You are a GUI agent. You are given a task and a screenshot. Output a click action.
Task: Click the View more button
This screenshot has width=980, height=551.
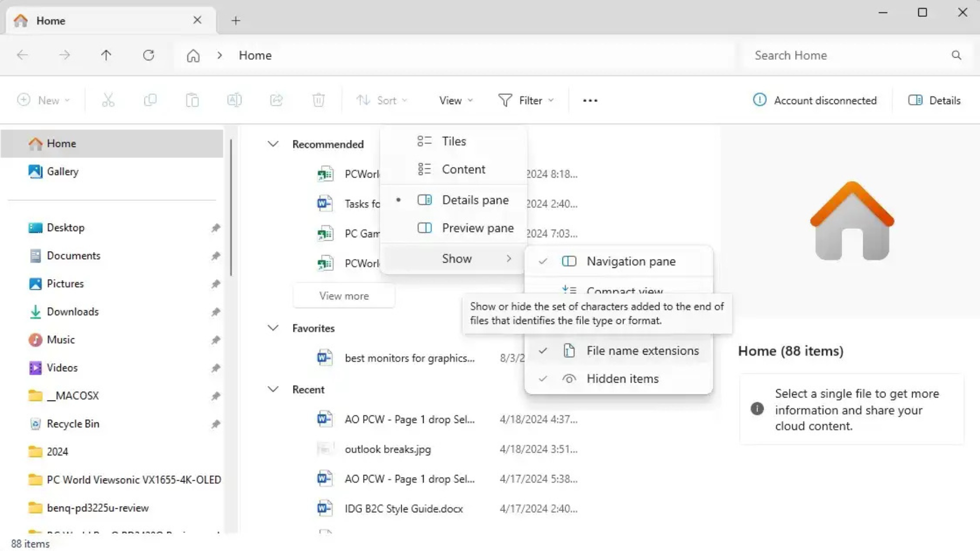click(344, 296)
